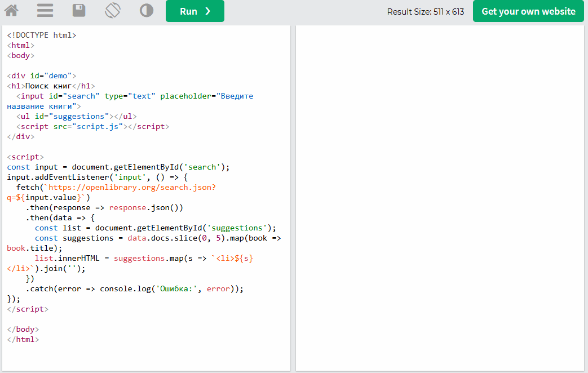Viewport: 588px width, 373px height.
Task: Click the q=${input.value} continuation line
Action: coord(48,197)
